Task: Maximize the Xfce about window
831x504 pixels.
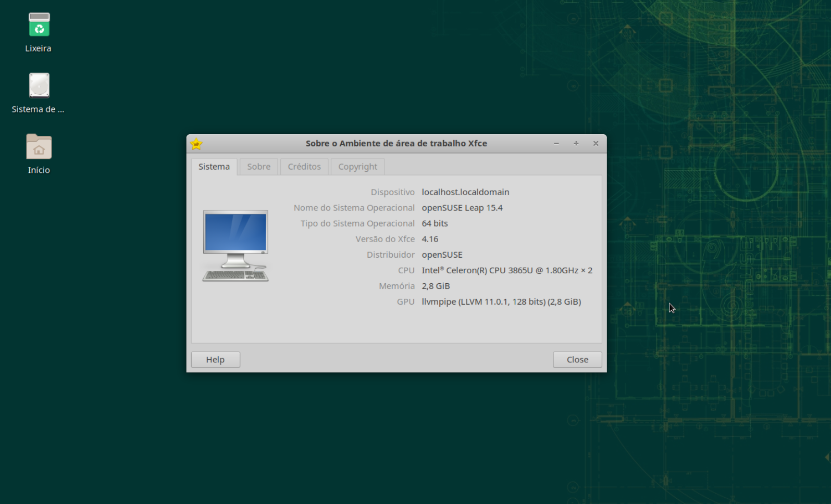Action: point(576,144)
